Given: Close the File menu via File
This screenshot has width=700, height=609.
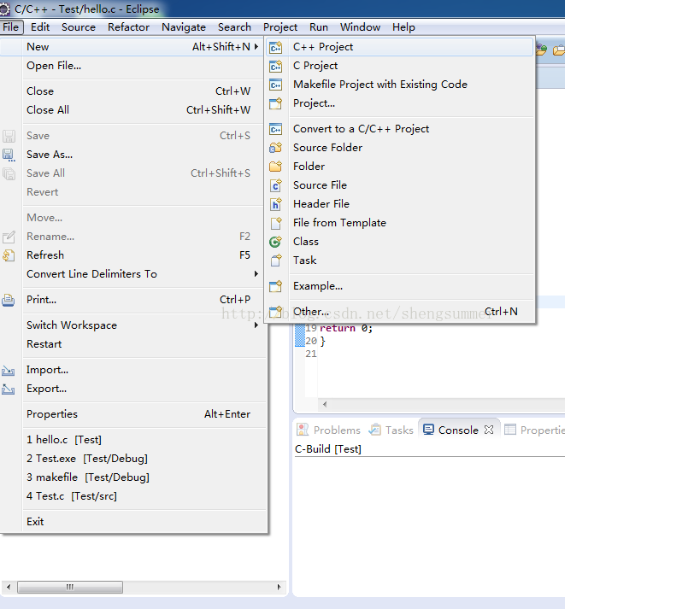Looking at the screenshot, I should [11, 27].
